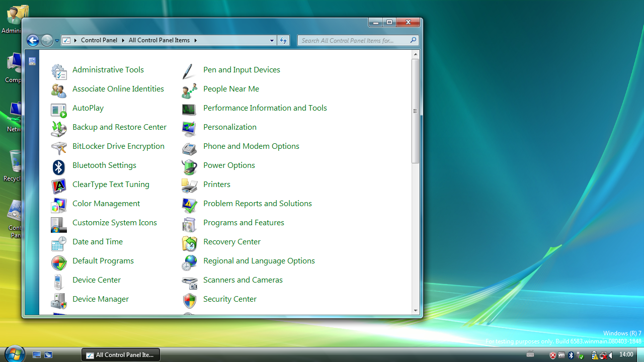Click the Printers icon

190,187
